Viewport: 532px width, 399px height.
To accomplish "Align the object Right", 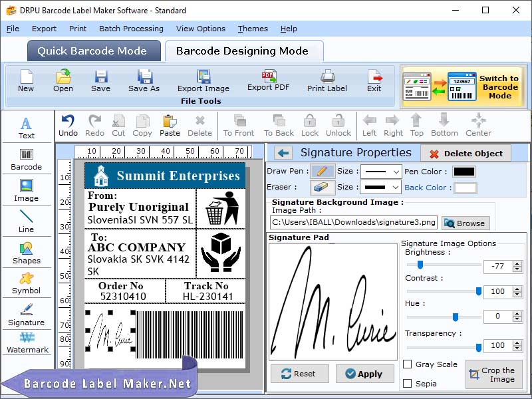I will coord(393,126).
